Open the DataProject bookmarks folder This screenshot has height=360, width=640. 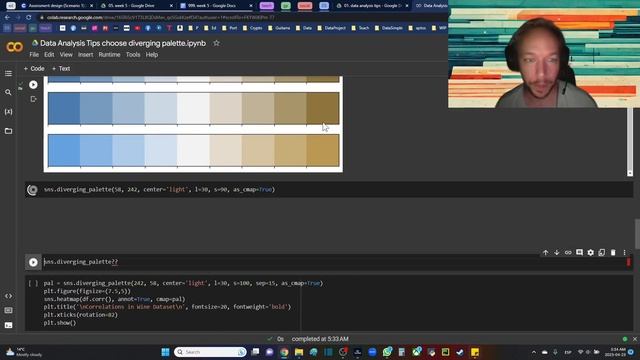pyautogui.click(x=331, y=28)
